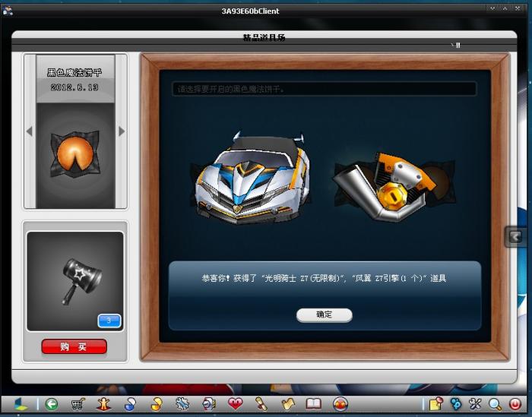This screenshot has height=417, width=532.
Task: Click the app icon in title bar
Action: pyautogui.click(x=8, y=11)
